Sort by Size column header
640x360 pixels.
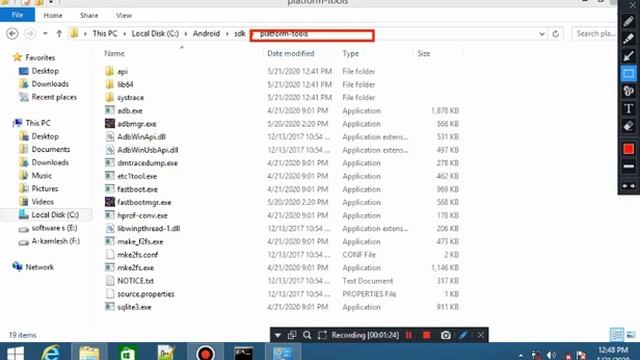(424, 53)
